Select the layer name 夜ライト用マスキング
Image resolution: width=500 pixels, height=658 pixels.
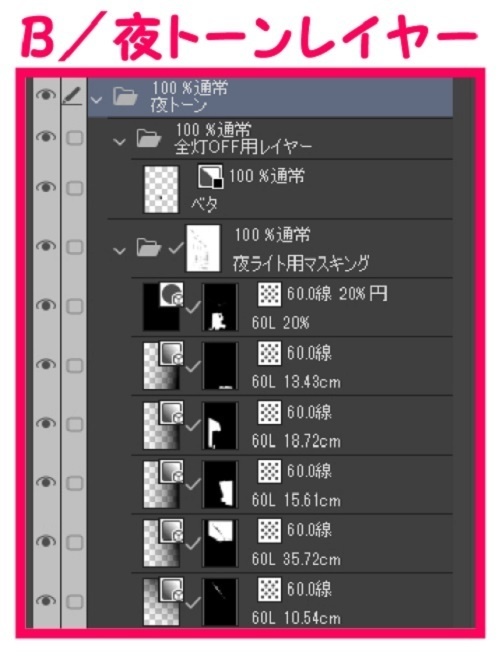pos(301,264)
